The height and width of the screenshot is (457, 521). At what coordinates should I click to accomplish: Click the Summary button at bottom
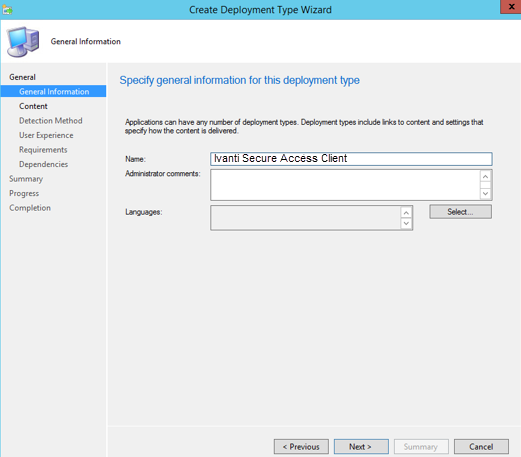[421, 447]
